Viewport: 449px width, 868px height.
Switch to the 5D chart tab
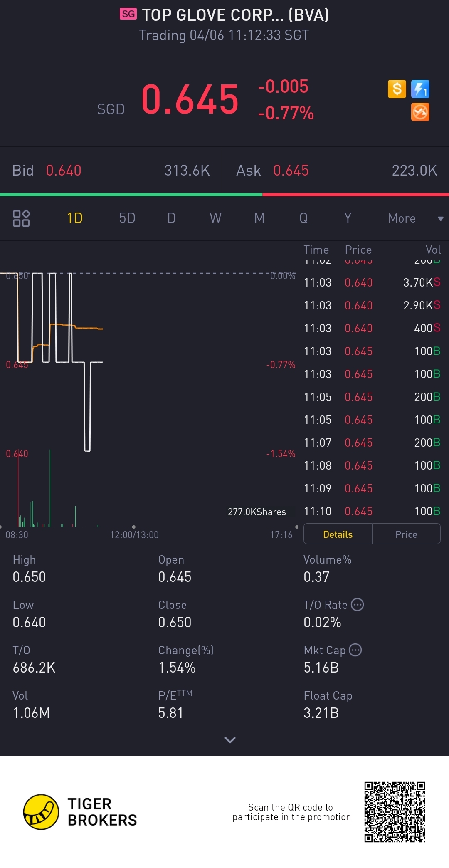(127, 218)
